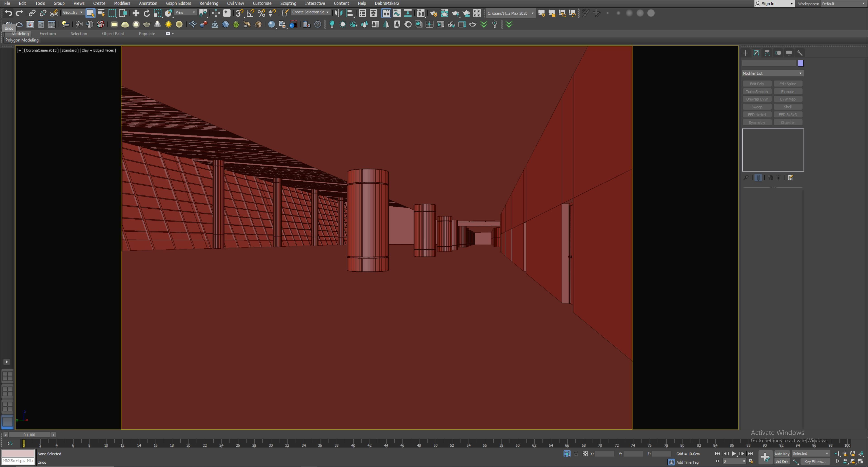Choose the Select and Rotate tool

tap(146, 13)
